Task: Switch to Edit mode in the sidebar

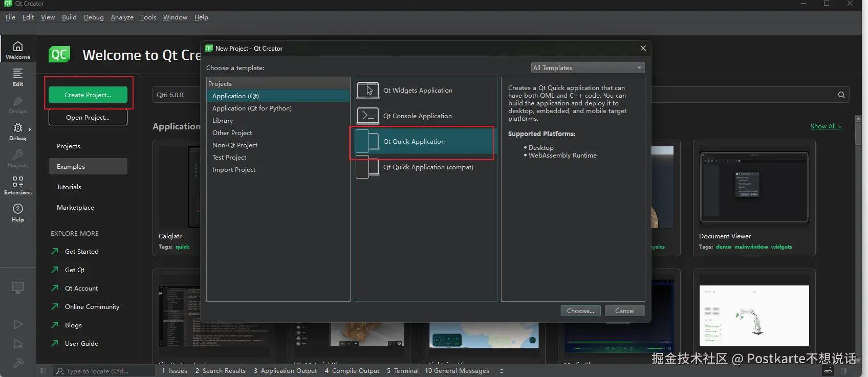Action: (18, 77)
